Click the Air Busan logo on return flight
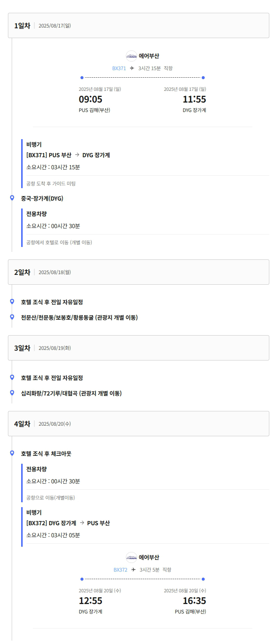 coord(131,558)
